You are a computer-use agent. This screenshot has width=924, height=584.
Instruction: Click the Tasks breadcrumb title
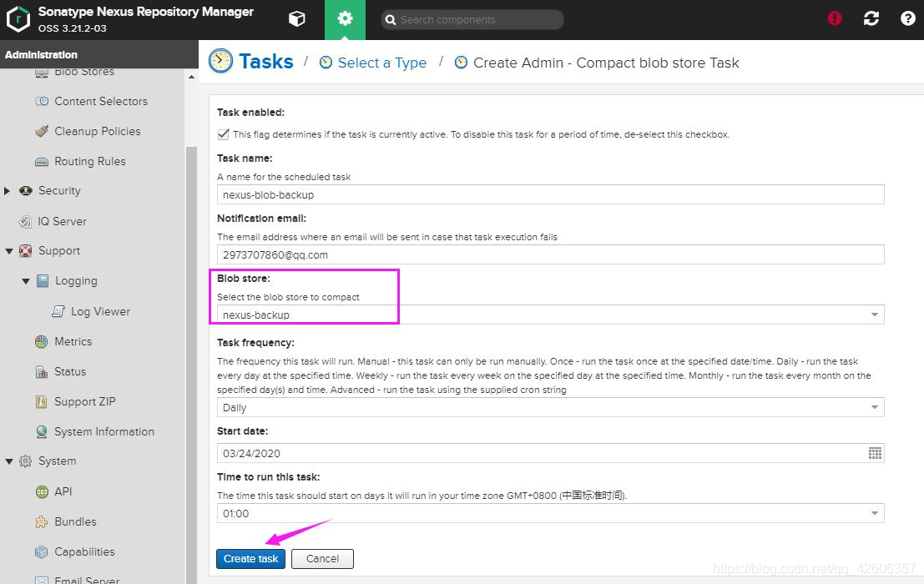coord(265,61)
